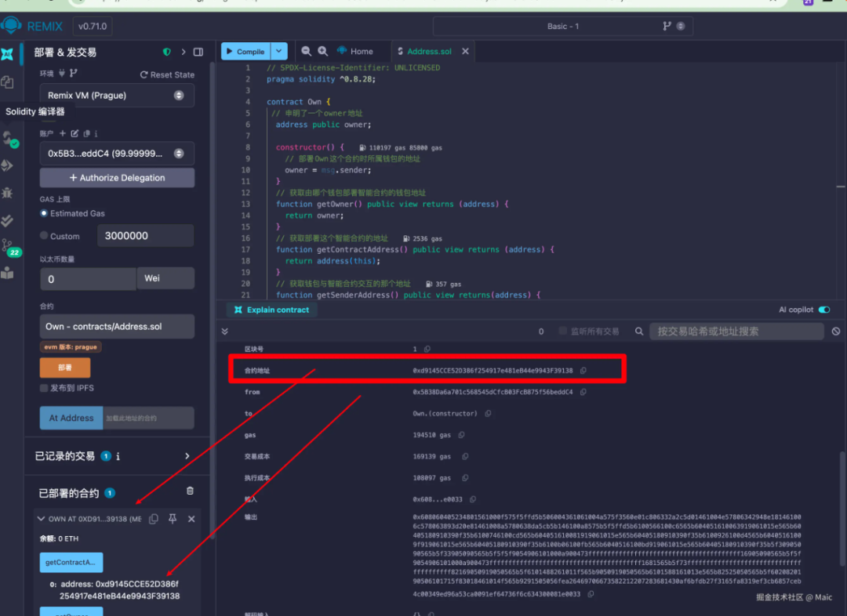847x616 pixels.
Task: Toggle the AI copilot switch
Action: pos(824,310)
